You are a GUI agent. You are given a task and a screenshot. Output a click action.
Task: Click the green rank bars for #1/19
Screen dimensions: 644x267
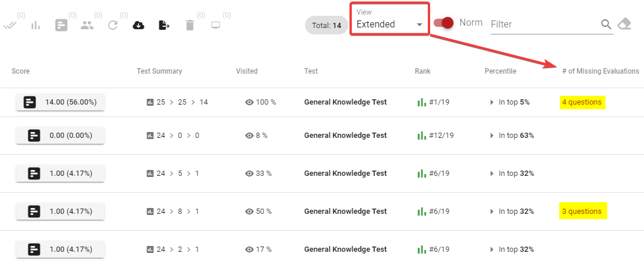coord(421,102)
